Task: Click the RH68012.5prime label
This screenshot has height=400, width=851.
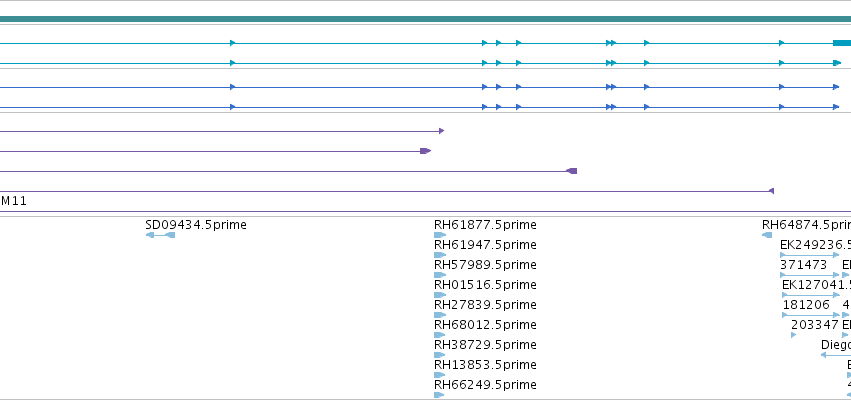Action: pos(485,325)
